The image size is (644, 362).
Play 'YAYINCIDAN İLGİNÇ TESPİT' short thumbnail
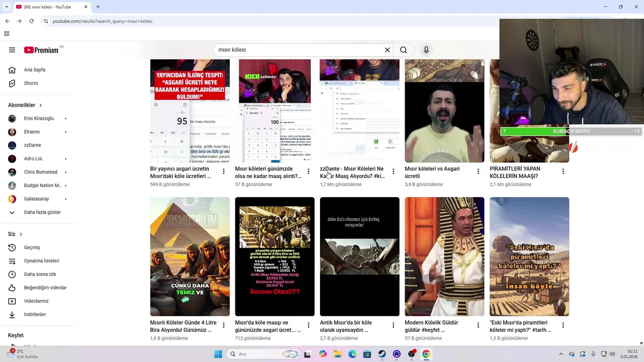[x=190, y=111]
